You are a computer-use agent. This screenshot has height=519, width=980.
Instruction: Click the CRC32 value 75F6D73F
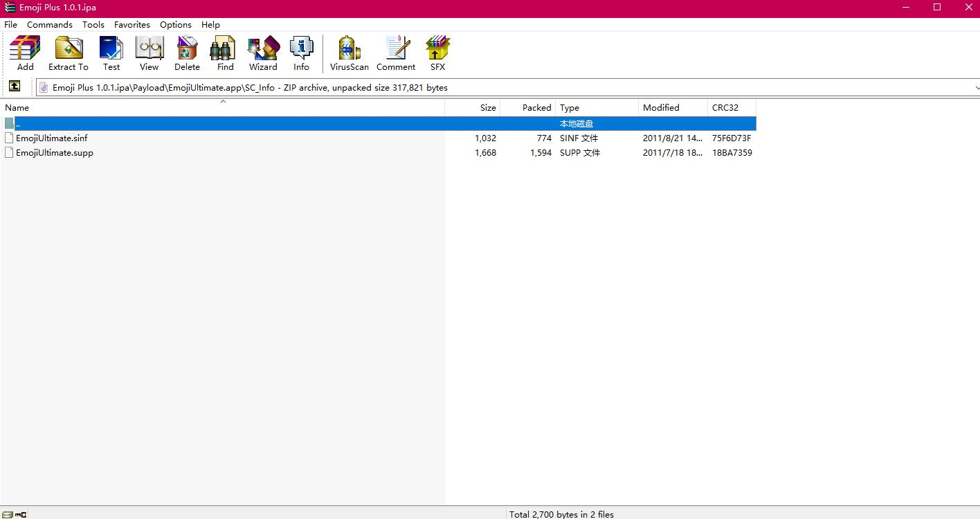[732, 138]
